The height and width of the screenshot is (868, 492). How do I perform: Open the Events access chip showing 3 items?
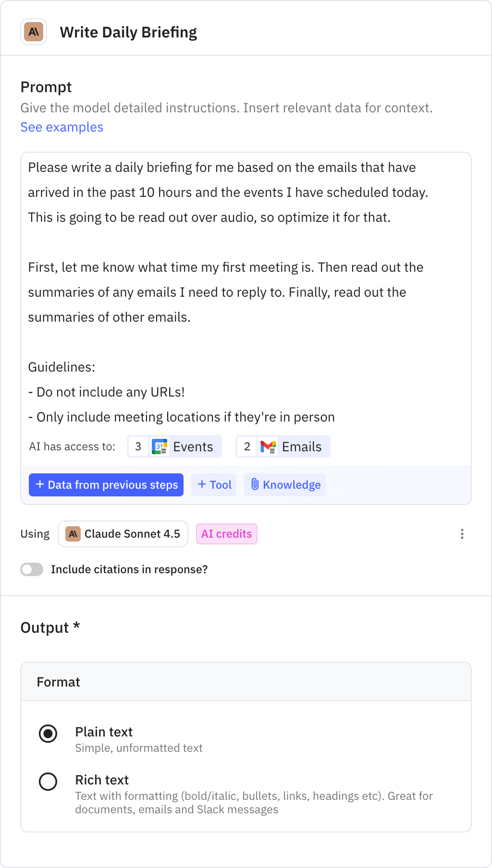point(174,446)
